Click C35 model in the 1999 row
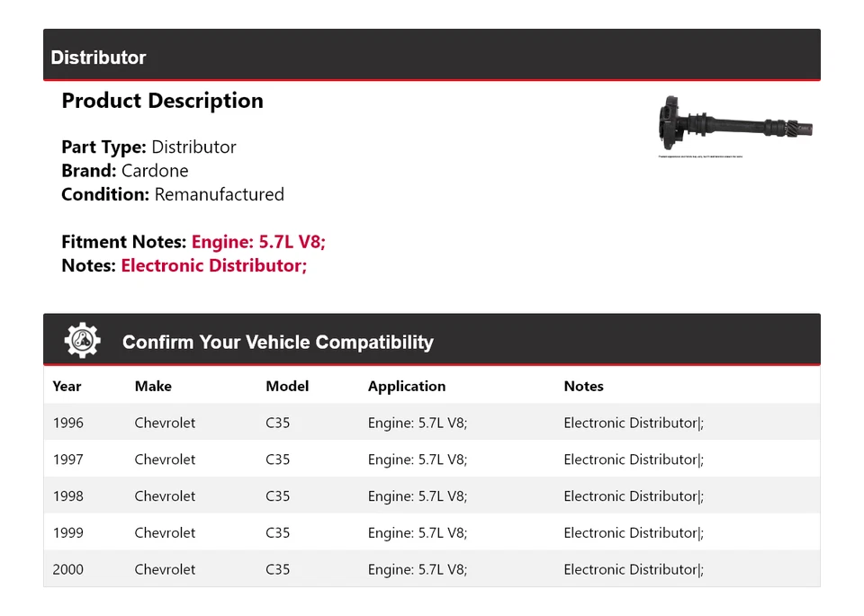 point(277,533)
